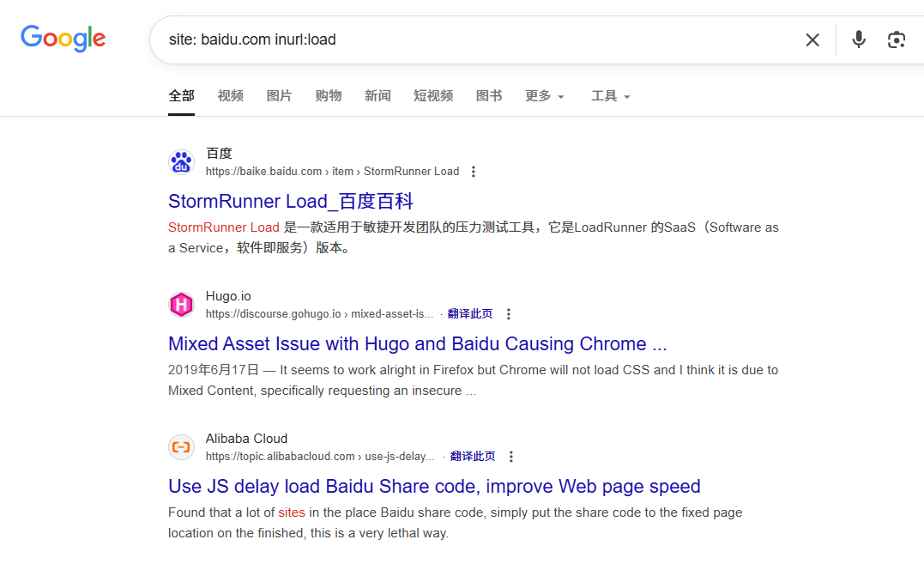
Task: Click the red StormRunner Load snippet text
Action: (x=223, y=227)
